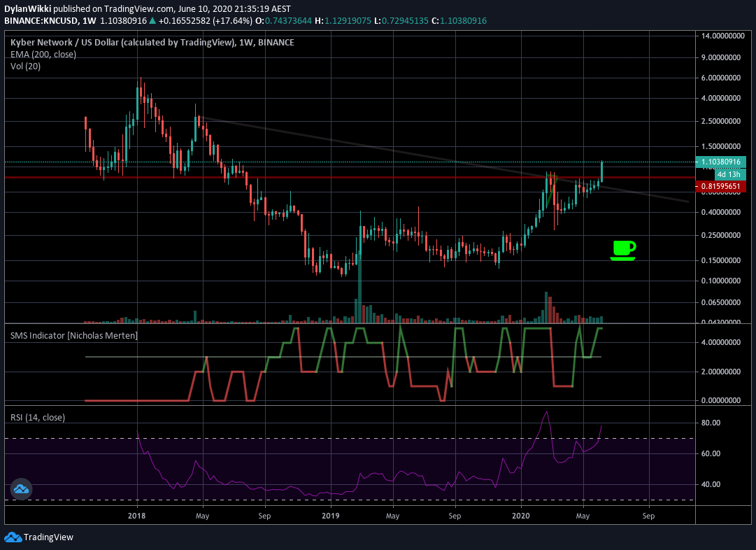Click the green up-triangle beside the header price
The height and width of the screenshot is (550, 756).
152,21
